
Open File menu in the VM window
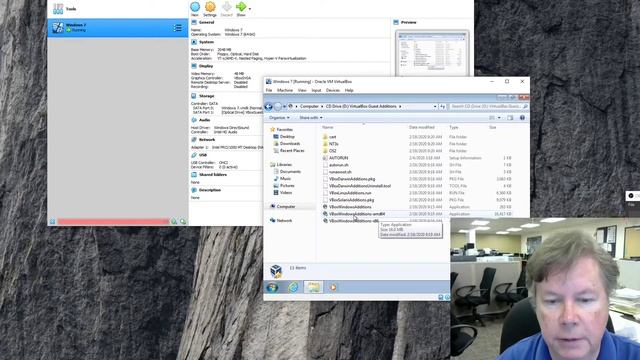[269, 90]
